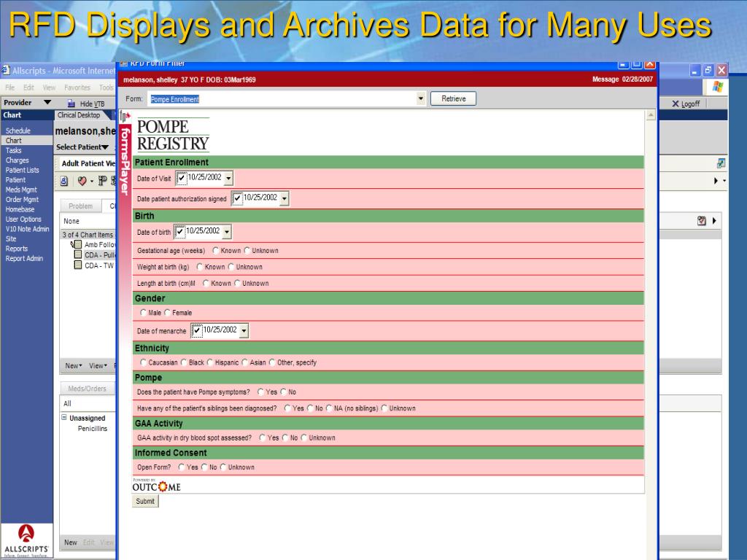Open the Form dropdown arrow
Viewport: 747px width, 560px height.
(421, 99)
